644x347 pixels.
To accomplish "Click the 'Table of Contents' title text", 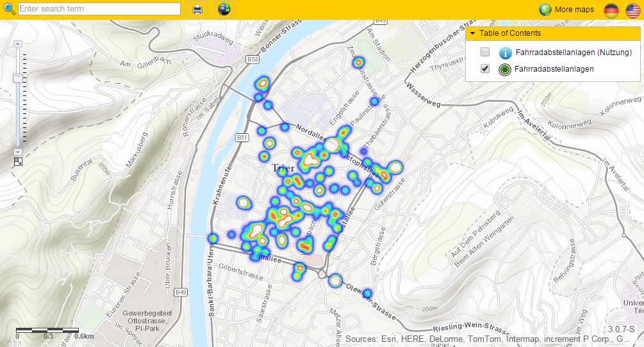I will pos(510,33).
